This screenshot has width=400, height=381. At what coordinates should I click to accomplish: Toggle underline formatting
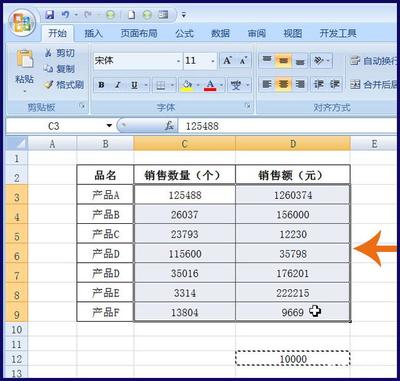coord(134,85)
